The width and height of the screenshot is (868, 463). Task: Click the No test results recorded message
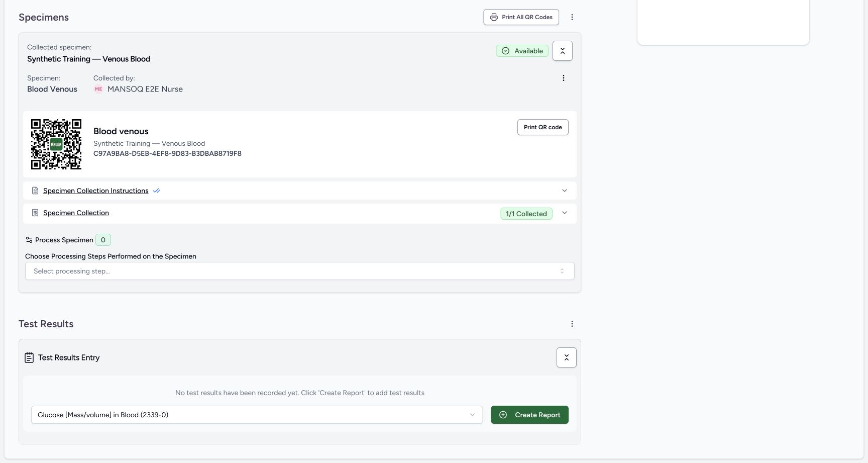300,393
